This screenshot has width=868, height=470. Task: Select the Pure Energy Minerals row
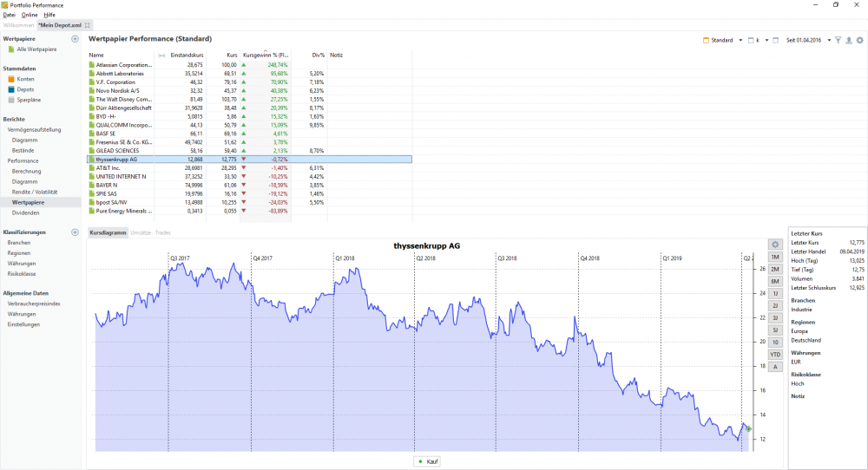tap(250, 212)
